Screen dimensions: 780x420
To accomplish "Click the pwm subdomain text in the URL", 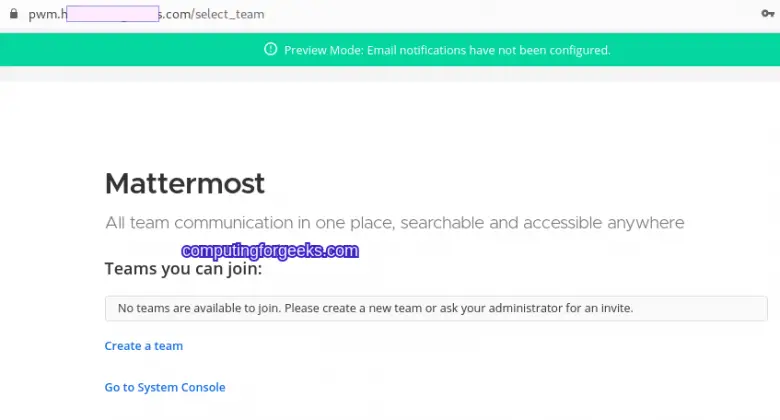I will 41,15.
